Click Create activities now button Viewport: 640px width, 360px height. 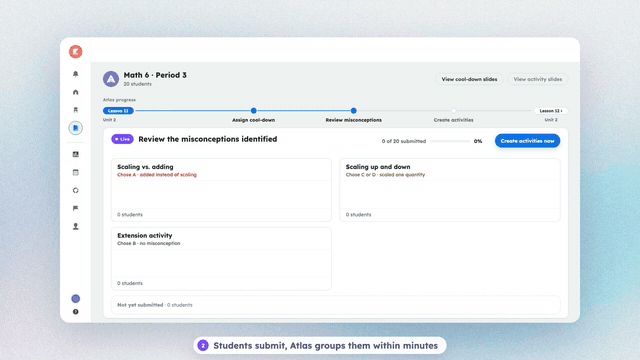(x=527, y=141)
